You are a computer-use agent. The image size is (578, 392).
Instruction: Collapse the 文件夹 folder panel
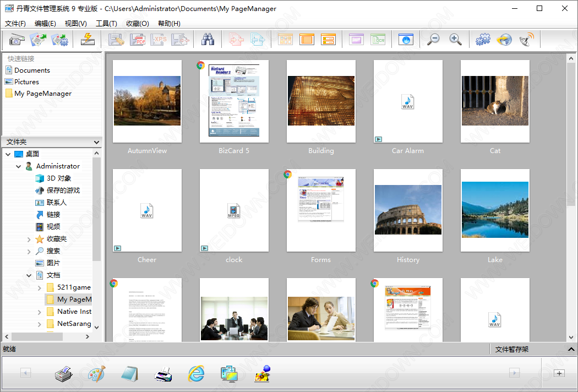click(x=97, y=142)
